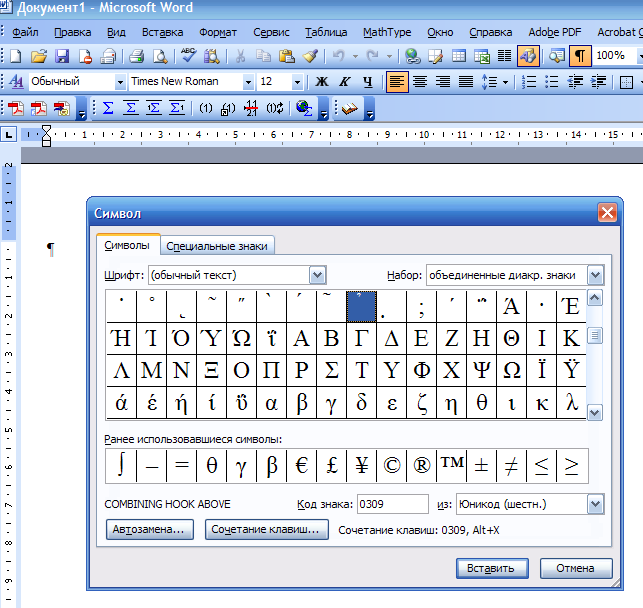Increase the paragraph indent
Viewport: 643px width, 608px height.
(x=598, y=82)
